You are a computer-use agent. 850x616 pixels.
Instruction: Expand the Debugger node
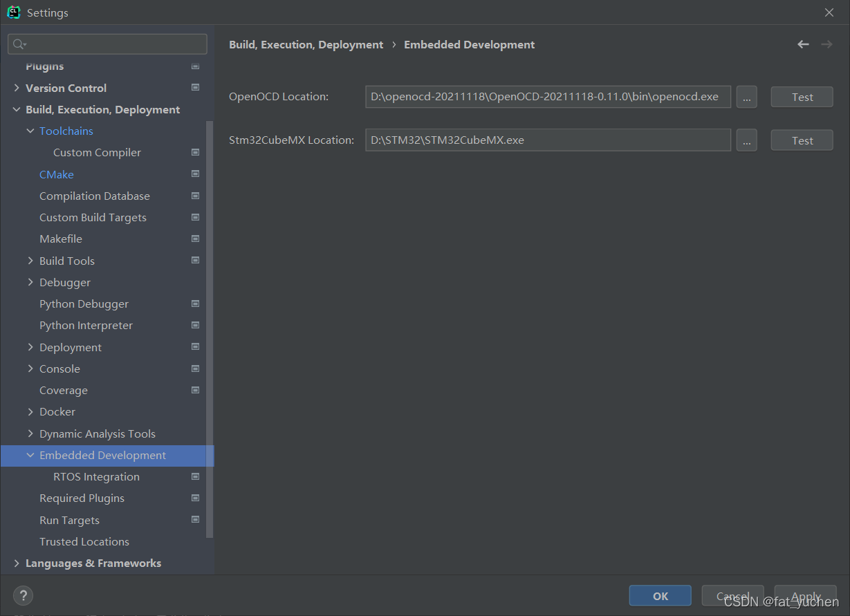[30, 282]
